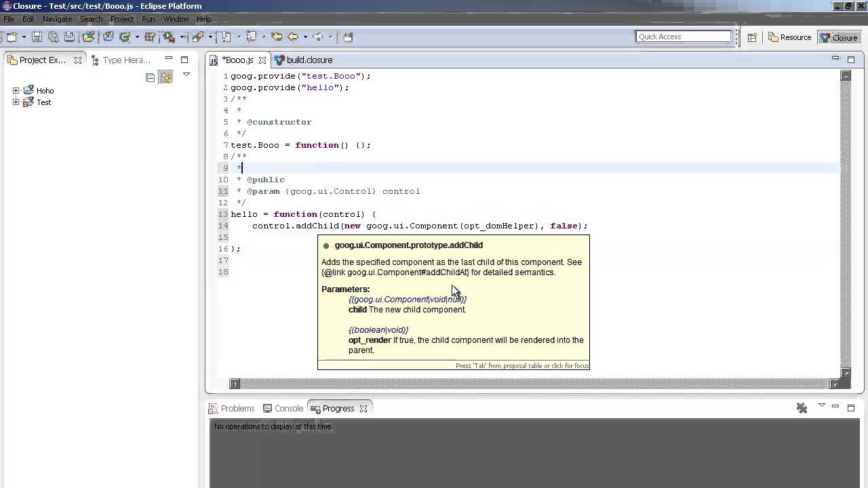The image size is (868, 488).
Task: Click the Print toolbar icon
Action: 69,37
